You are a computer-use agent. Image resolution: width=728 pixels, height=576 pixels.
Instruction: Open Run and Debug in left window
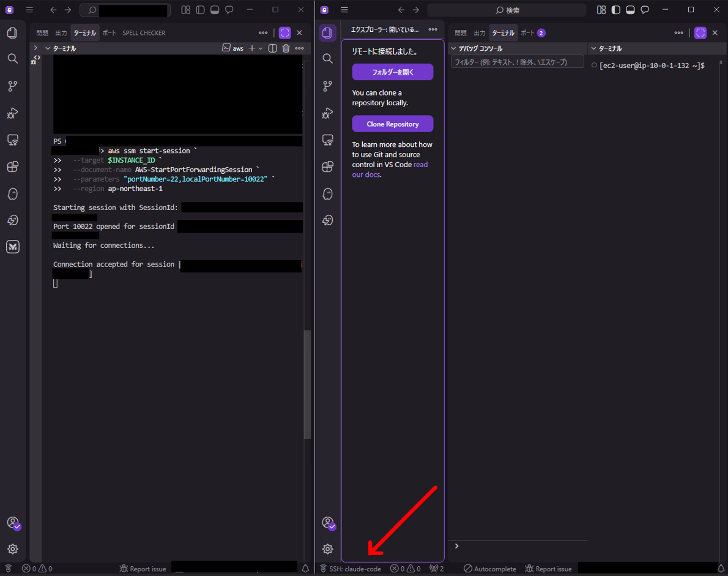[12, 113]
